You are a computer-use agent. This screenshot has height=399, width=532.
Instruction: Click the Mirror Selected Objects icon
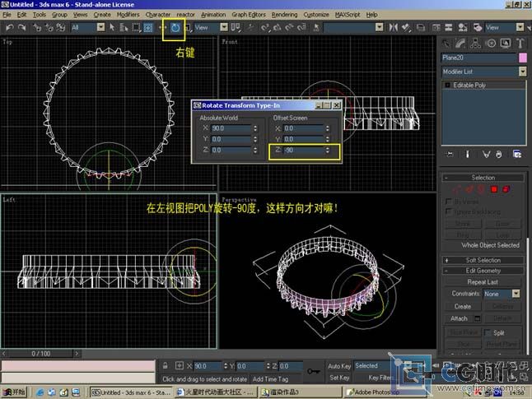(x=393, y=27)
